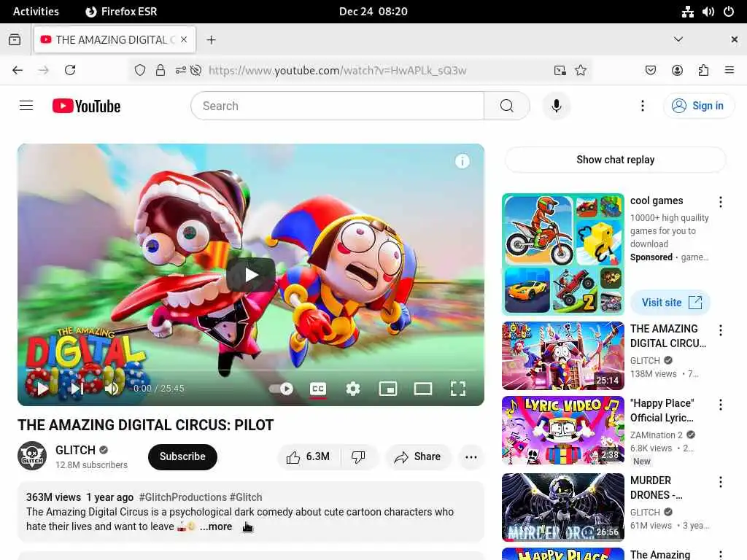
Task: Open Firefox extensions puzzle icon
Action: [x=703, y=71]
